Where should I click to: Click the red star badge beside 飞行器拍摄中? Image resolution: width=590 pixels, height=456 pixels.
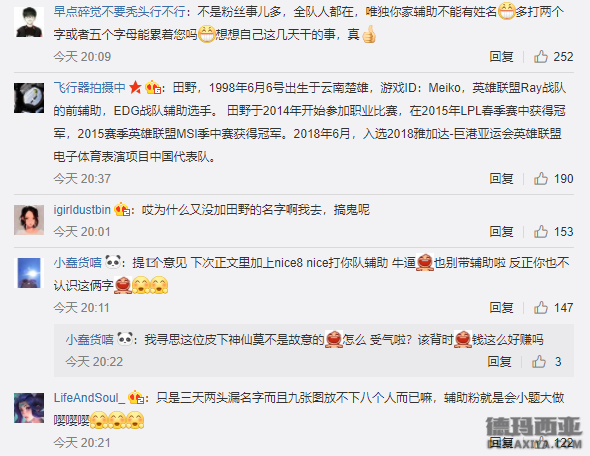tap(135, 88)
